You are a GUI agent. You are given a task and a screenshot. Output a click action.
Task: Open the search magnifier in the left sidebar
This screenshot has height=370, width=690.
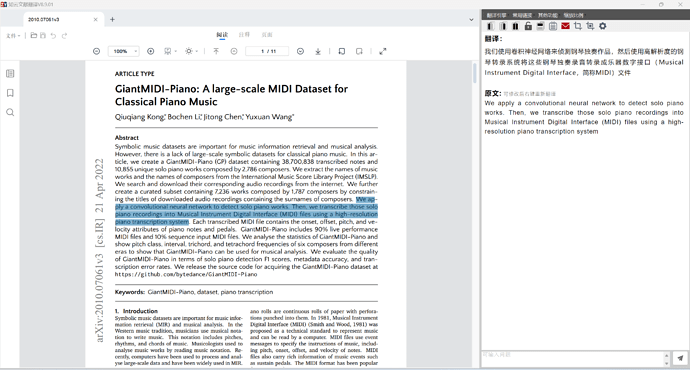(10, 112)
